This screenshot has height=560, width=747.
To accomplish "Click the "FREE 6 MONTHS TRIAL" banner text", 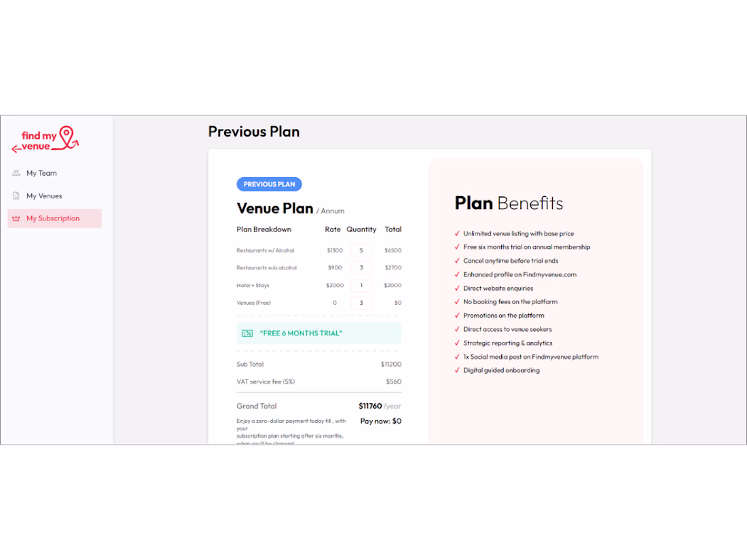I will (301, 333).
